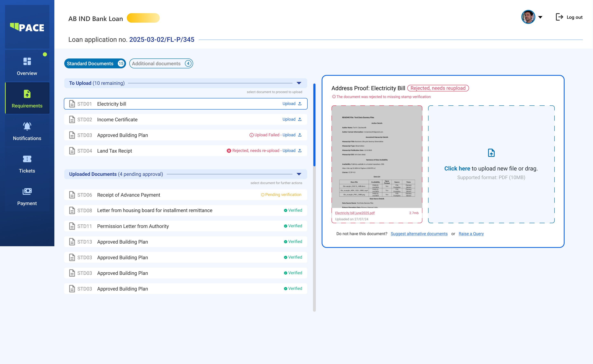
Task: Click Suggest alternative documents link
Action: (x=419, y=234)
